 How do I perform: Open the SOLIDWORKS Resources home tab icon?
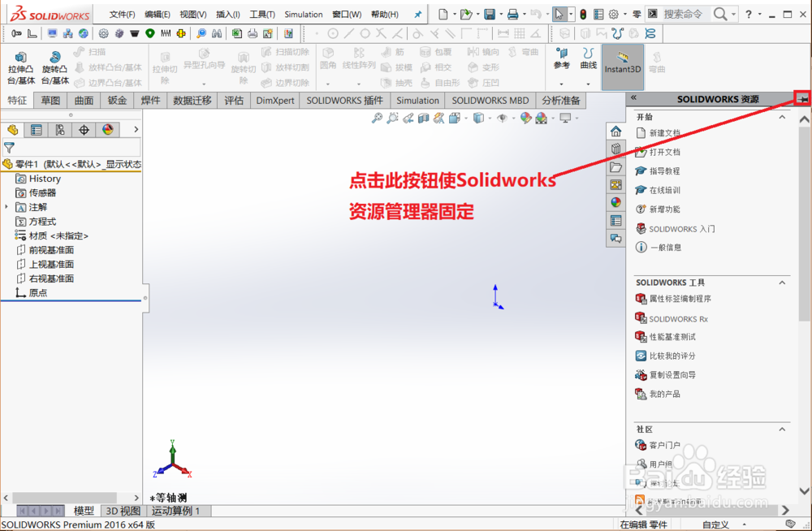pos(615,131)
